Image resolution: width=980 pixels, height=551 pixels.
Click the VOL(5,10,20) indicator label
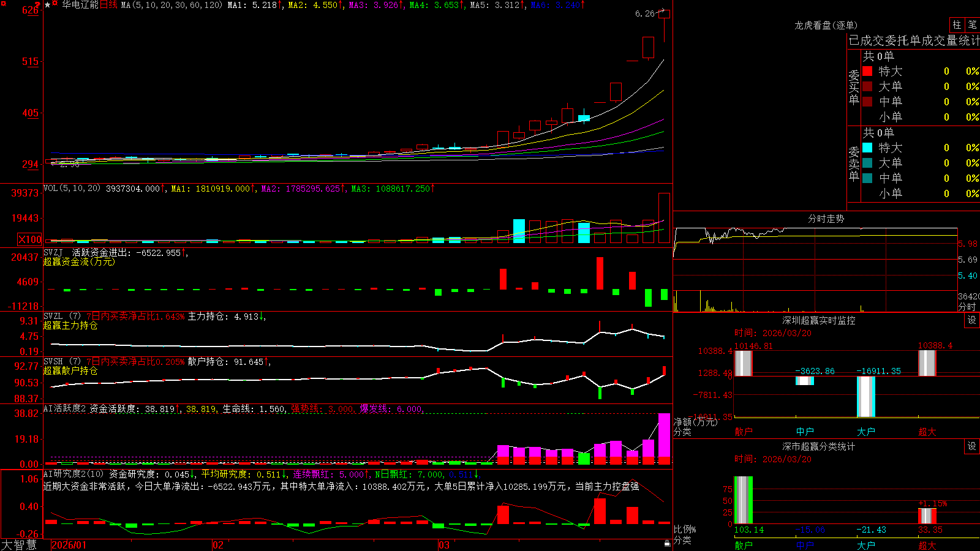tap(72, 189)
